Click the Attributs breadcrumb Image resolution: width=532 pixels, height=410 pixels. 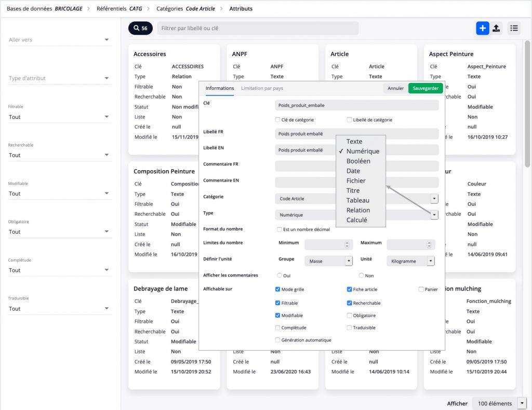(x=241, y=8)
